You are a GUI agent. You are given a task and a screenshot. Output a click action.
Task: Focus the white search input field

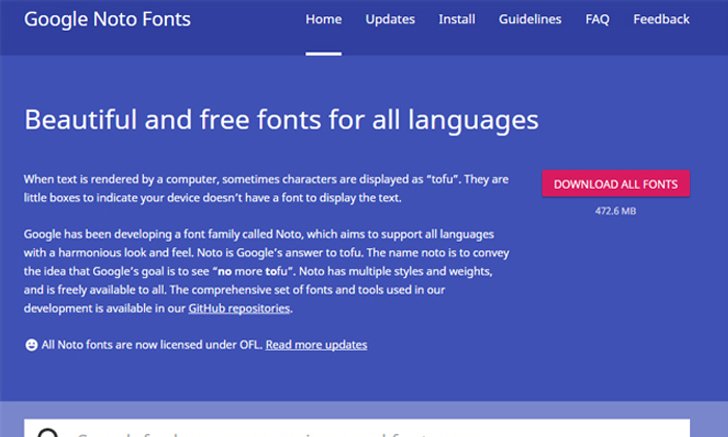click(357, 428)
